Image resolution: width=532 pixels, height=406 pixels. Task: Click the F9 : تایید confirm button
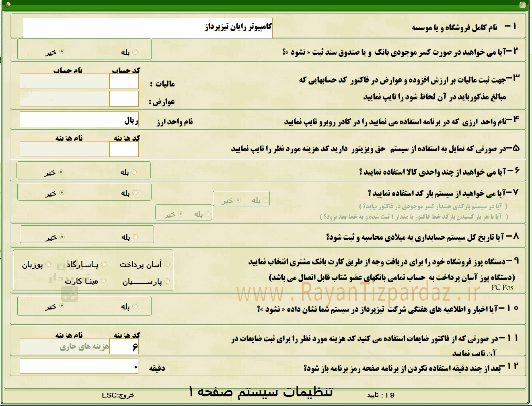coord(381,395)
